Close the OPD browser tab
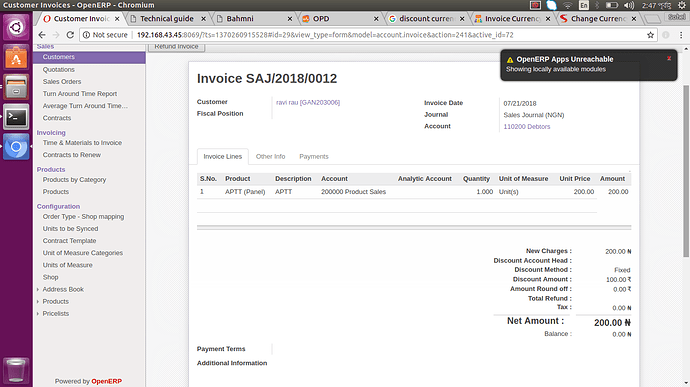 pyautogui.click(x=376, y=18)
